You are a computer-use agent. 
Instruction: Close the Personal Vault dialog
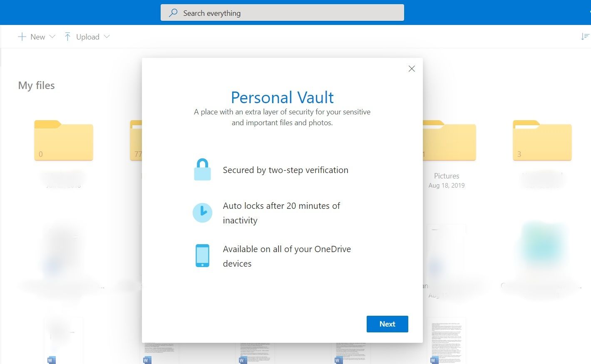[x=412, y=69]
